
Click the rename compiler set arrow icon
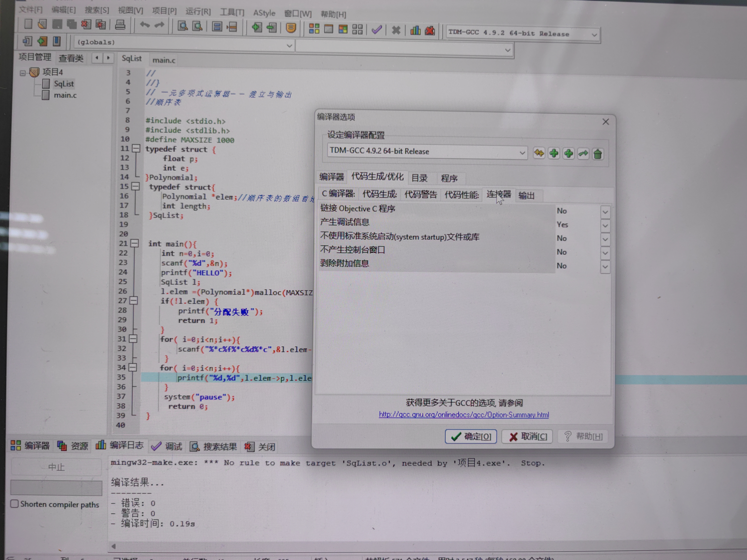583,154
